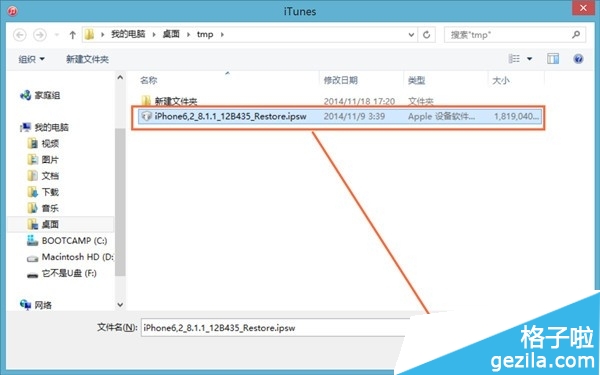Click the 网络 network icon

pyautogui.click(x=25, y=305)
